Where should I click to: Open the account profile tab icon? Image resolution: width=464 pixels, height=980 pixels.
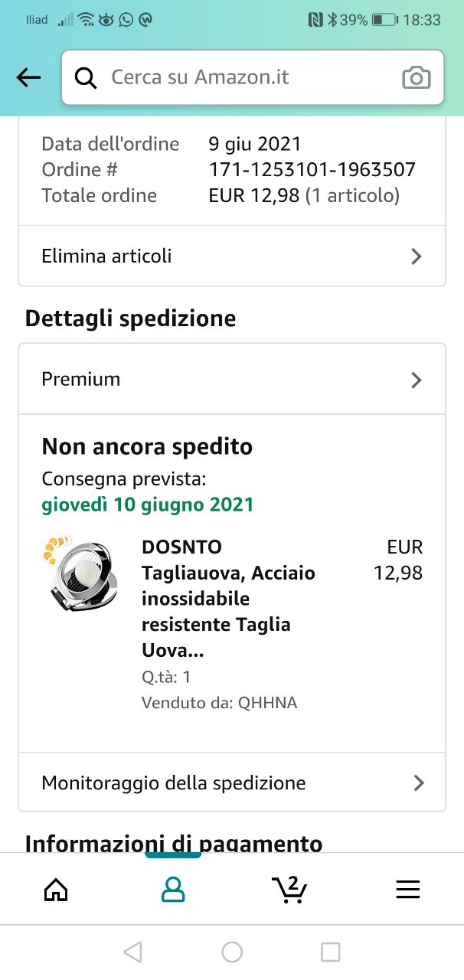click(174, 889)
